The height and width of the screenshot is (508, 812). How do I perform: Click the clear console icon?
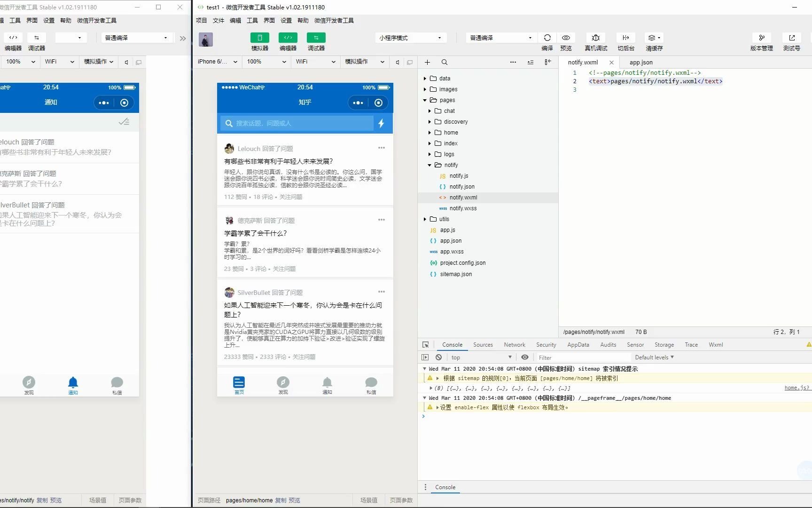[x=438, y=357]
